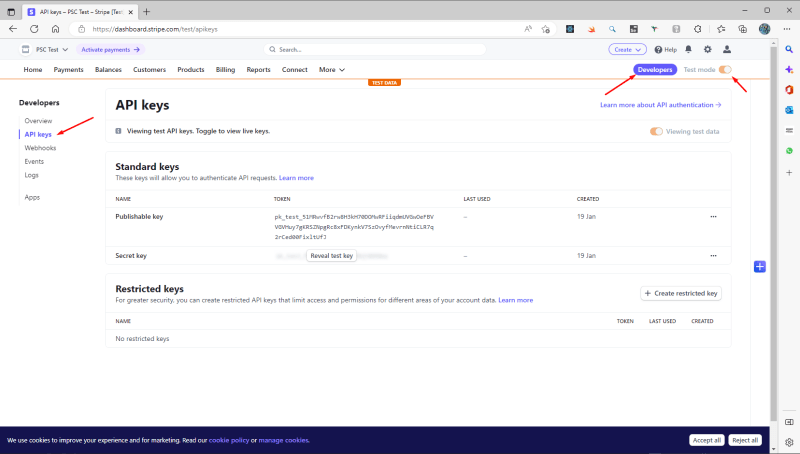The image size is (800, 454).
Task: Open the Swift bird extension icon
Action: click(591, 29)
